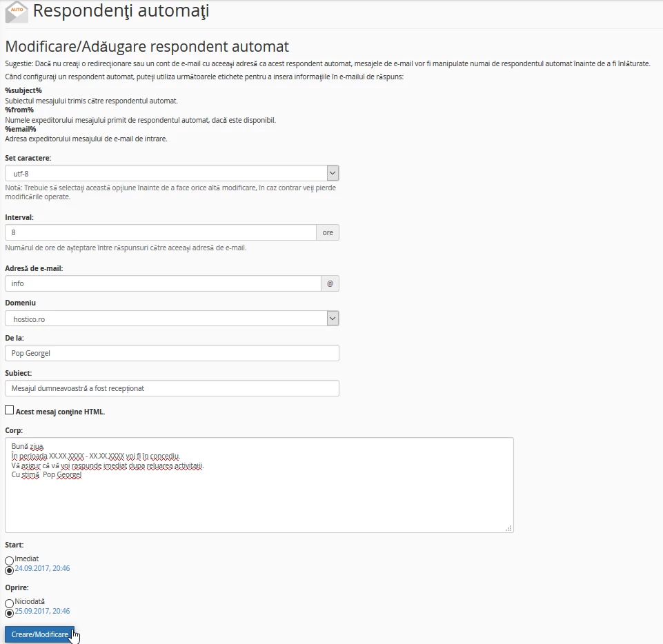Click the @ symbol beside the email field
Image resolution: width=663 pixels, height=644 pixels.
pos(329,283)
